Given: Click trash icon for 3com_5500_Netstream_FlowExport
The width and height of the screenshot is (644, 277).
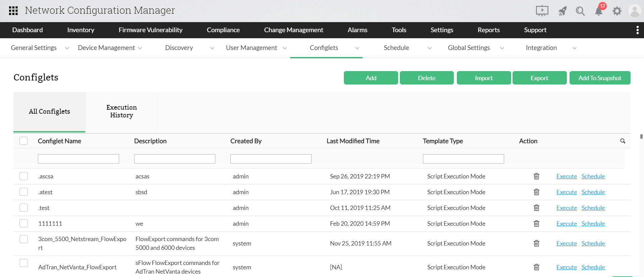Looking at the screenshot, I should (537, 243).
